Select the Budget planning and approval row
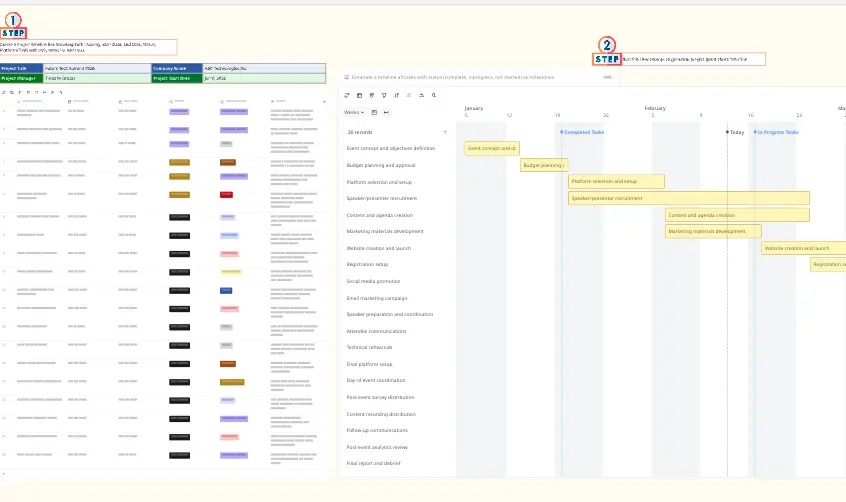The height and width of the screenshot is (502, 846). [x=380, y=165]
